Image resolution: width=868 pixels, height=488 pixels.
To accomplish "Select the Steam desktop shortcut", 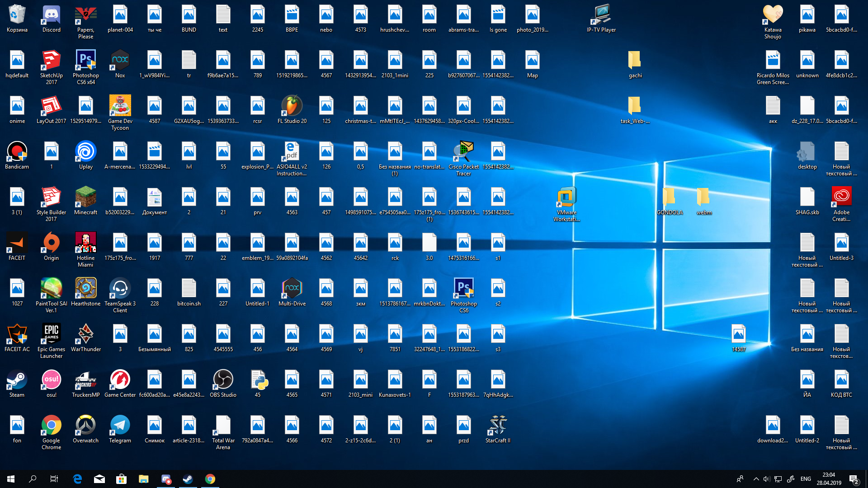I will point(17,384).
